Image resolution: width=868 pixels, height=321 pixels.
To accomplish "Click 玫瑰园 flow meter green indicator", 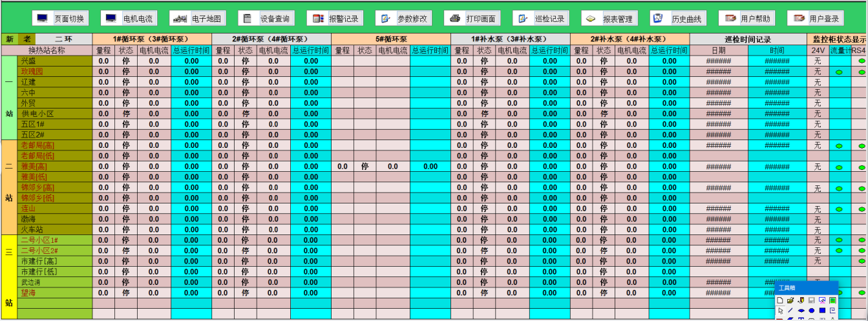I will point(839,72).
